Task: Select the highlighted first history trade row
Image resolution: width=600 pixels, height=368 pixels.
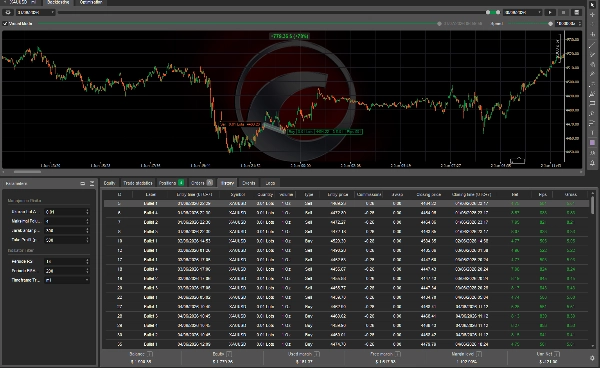Action: [346, 204]
